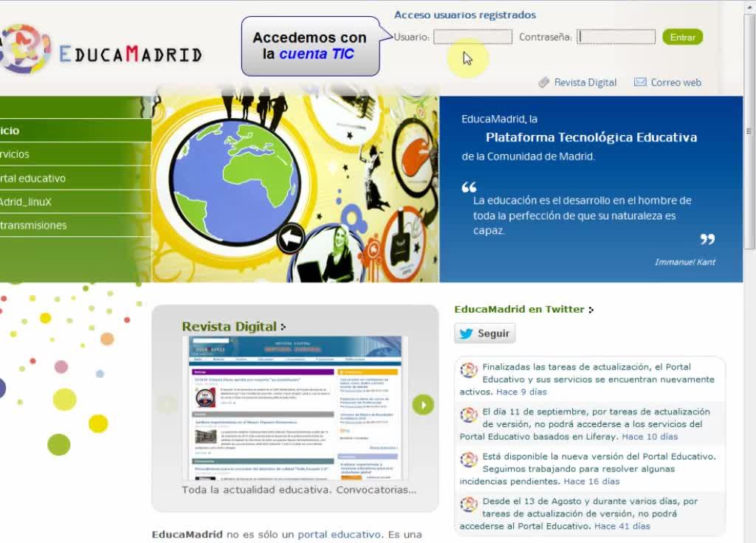Click avatar of tweet about nueva versión del Portal
This screenshot has height=543, width=756.
(x=469, y=459)
